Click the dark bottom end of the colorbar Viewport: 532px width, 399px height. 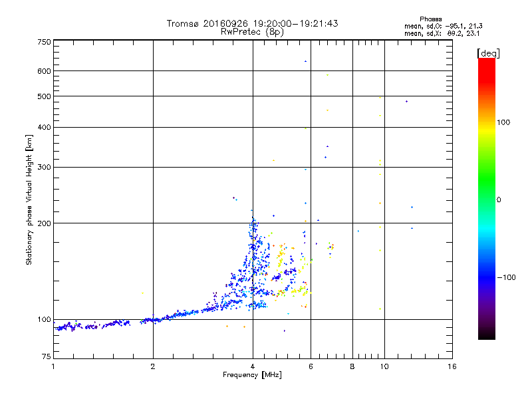tap(487, 332)
